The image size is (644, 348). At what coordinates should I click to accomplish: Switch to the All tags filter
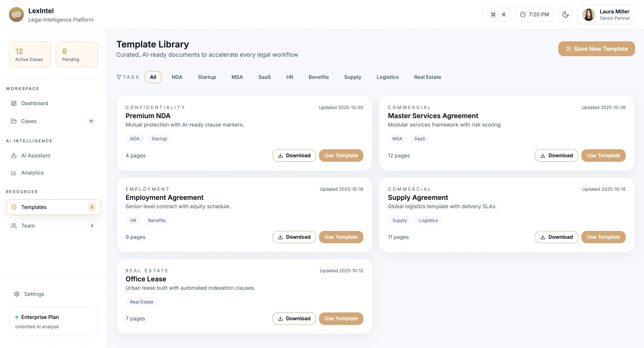(x=153, y=77)
